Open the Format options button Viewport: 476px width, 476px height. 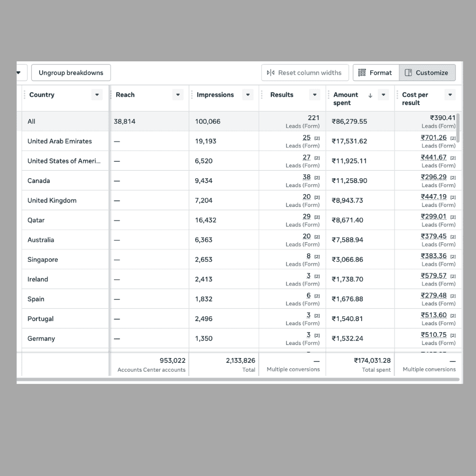376,72
